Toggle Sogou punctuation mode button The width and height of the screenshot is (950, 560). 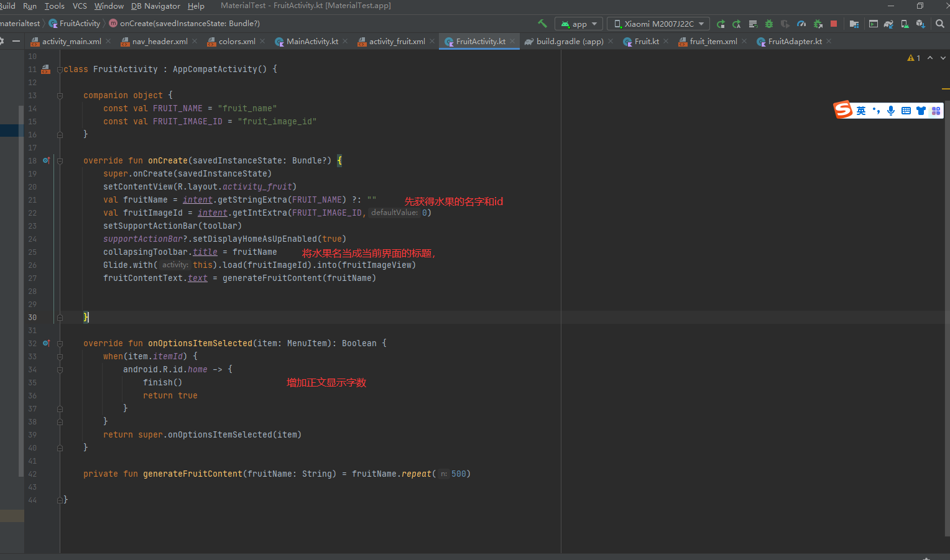point(876,111)
